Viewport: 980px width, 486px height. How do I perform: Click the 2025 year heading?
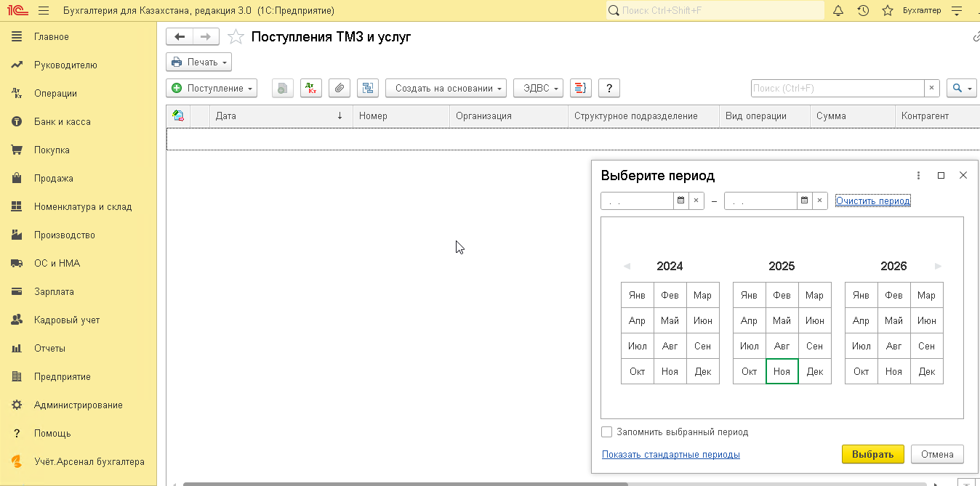(x=782, y=267)
